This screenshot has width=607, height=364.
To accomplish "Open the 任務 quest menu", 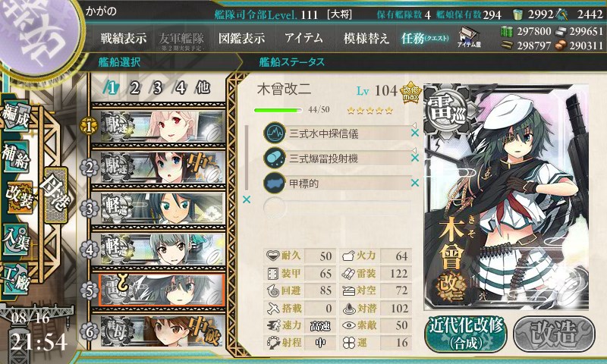I will point(425,38).
